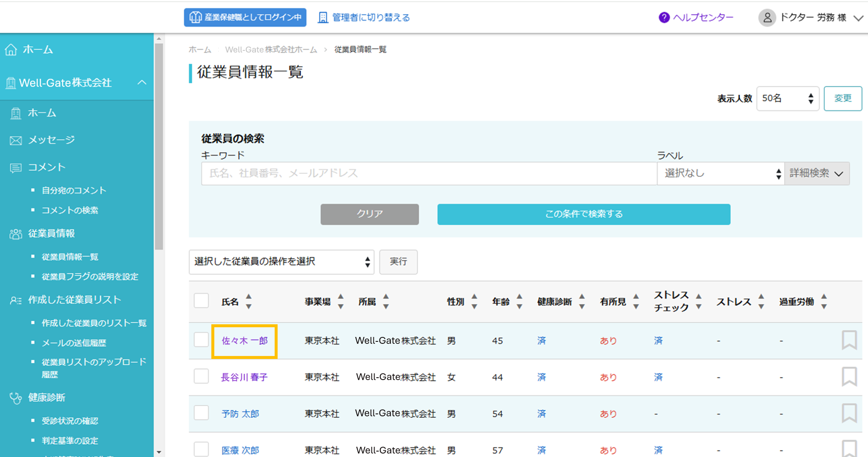Click この条件で検索する button
The height and width of the screenshot is (457, 868).
click(x=584, y=214)
